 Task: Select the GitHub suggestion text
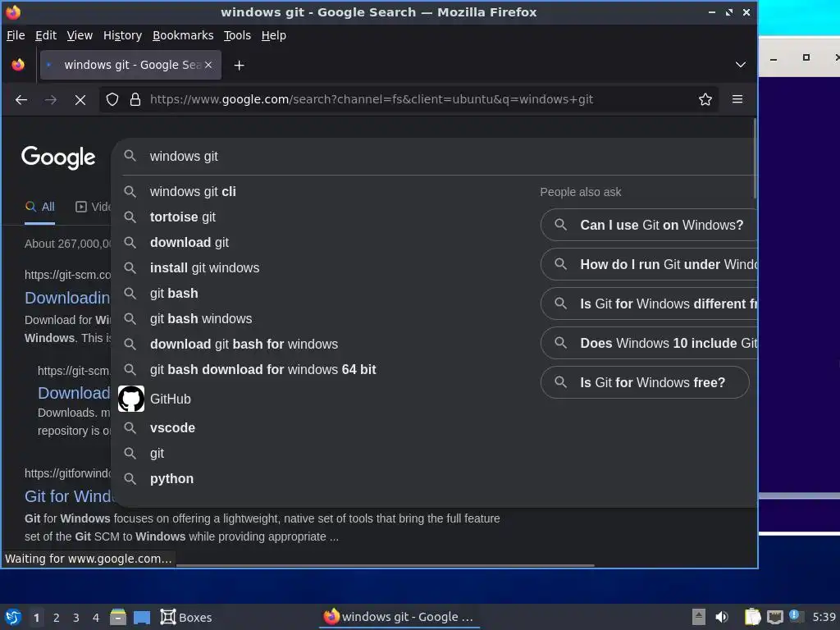coord(171,399)
